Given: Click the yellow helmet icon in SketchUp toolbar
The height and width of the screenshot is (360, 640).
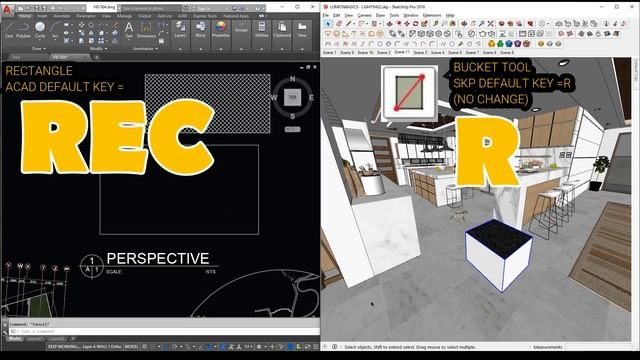Looking at the screenshot, I should (491, 43).
